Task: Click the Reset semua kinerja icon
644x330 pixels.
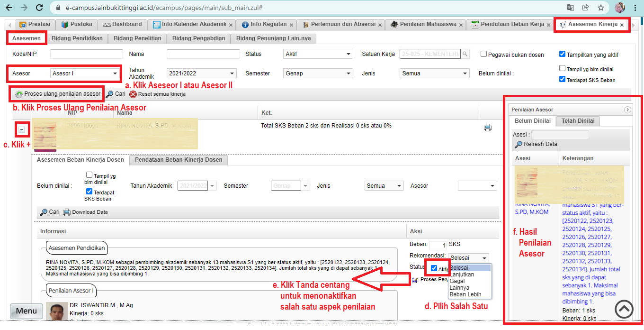Action: (133, 94)
